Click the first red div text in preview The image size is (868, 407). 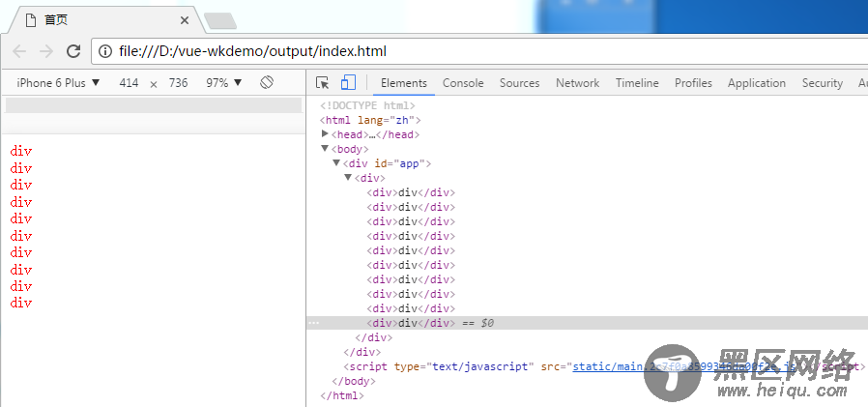pos(21,151)
